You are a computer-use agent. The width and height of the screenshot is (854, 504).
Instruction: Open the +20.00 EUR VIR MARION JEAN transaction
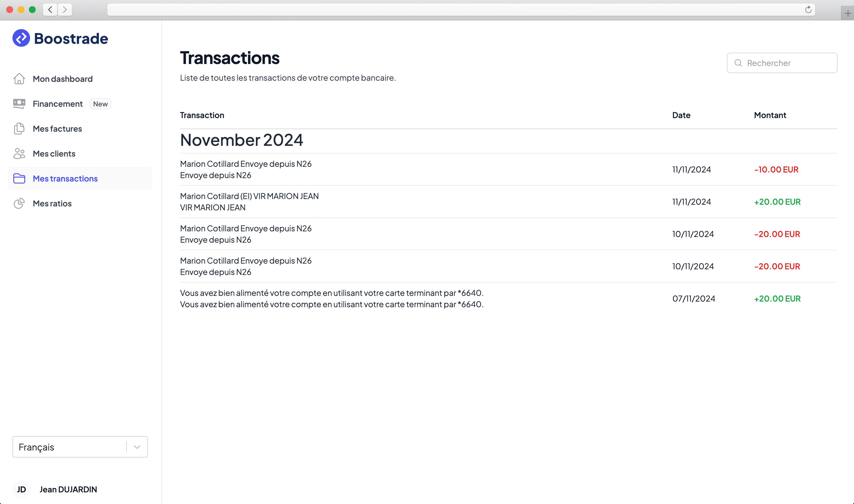pyautogui.click(x=508, y=202)
